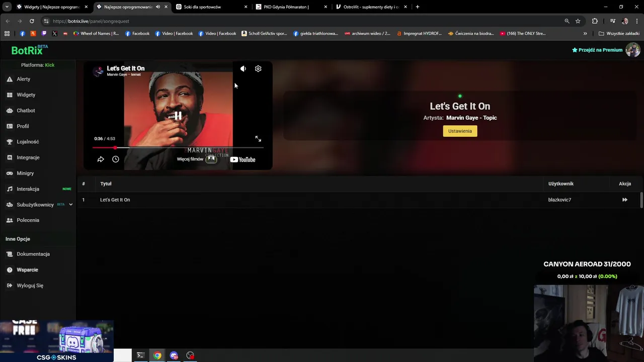Click Przejdź na Premium link
Image resolution: width=644 pixels, height=362 pixels.
597,50
